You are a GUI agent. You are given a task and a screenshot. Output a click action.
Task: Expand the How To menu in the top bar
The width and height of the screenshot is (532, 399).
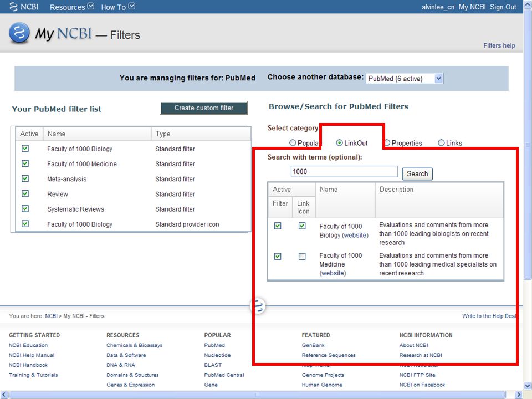tap(117, 7)
